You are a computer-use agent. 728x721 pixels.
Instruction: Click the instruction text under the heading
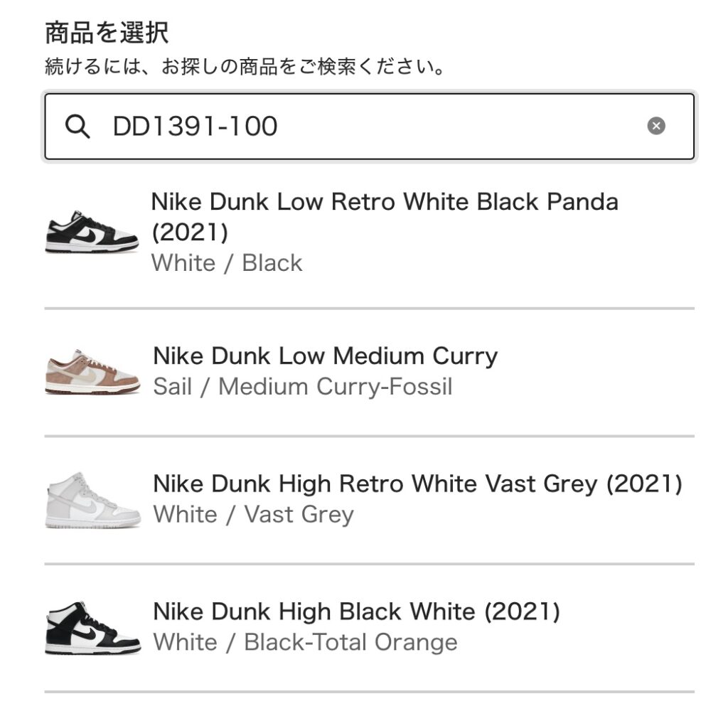[x=245, y=66]
